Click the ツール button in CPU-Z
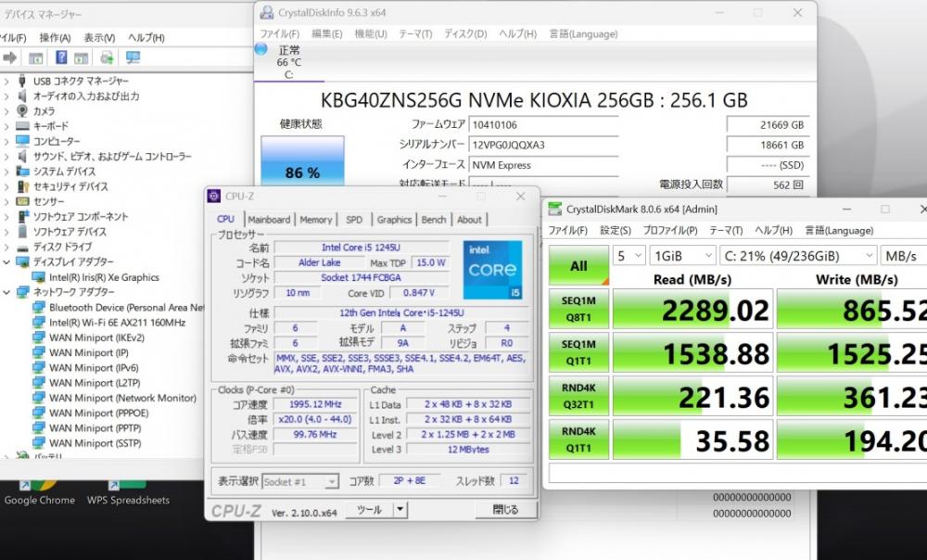The width and height of the screenshot is (927, 560). click(x=370, y=509)
